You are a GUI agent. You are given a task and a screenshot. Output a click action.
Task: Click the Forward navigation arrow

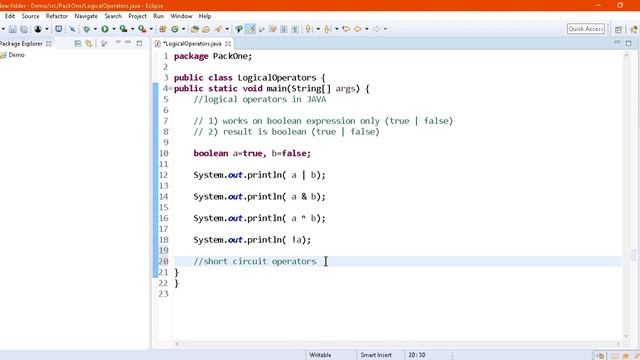tap(376, 29)
